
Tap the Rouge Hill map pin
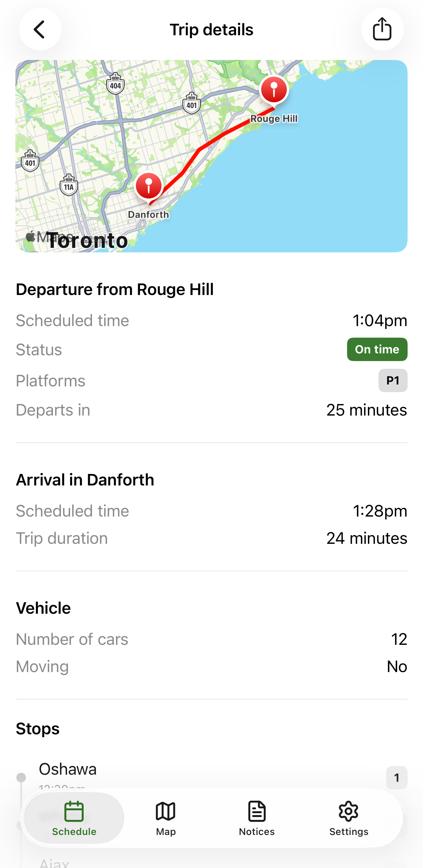[x=274, y=90]
